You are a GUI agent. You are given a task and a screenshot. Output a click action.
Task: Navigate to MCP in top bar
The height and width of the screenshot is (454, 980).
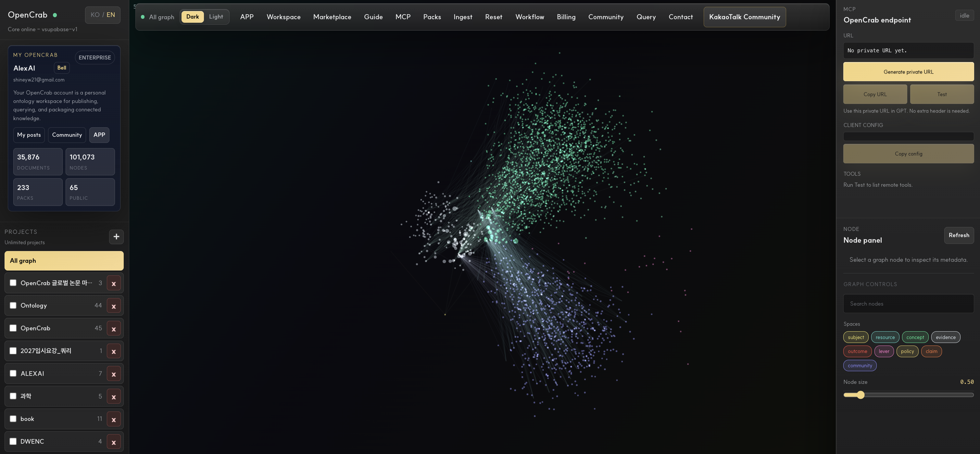click(x=403, y=17)
